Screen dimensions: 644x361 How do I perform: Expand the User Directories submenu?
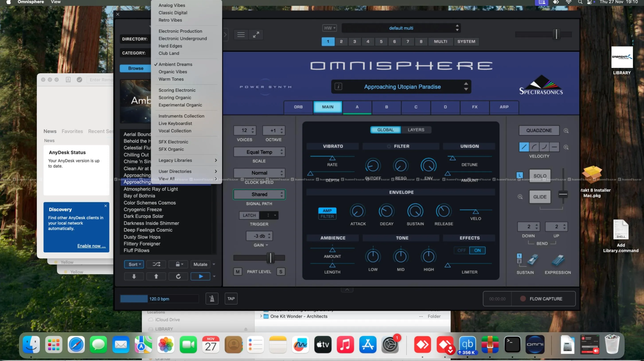click(187, 171)
